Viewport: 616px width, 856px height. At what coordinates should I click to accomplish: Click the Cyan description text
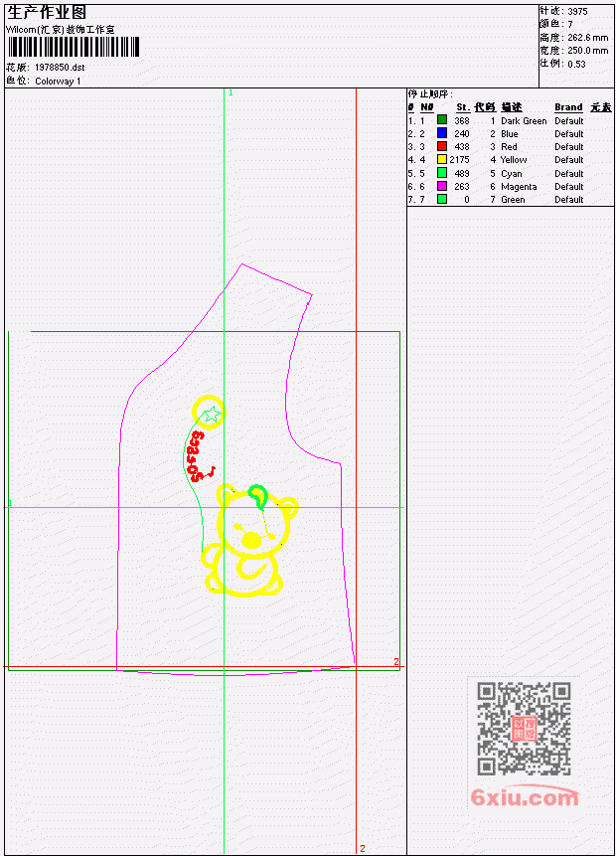pos(512,174)
